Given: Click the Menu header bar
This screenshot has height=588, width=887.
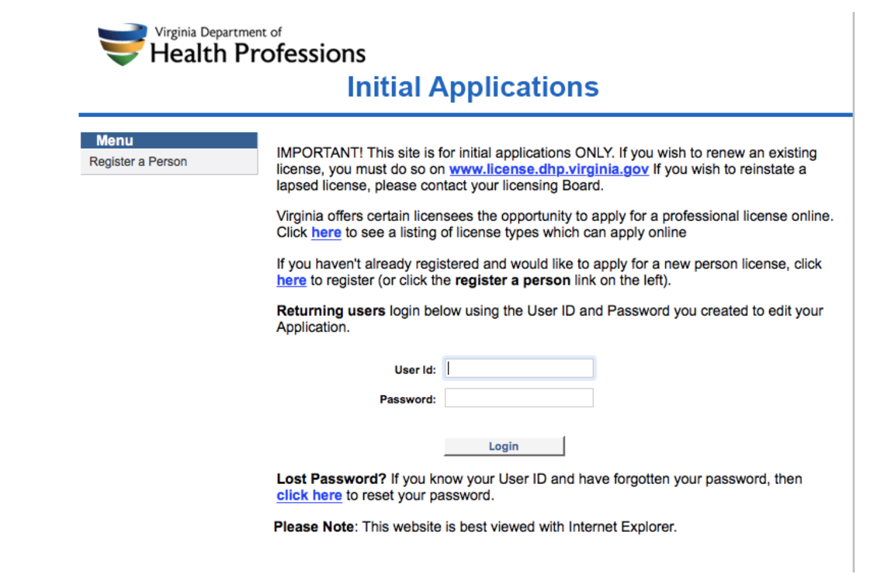Looking at the screenshot, I should (x=169, y=140).
